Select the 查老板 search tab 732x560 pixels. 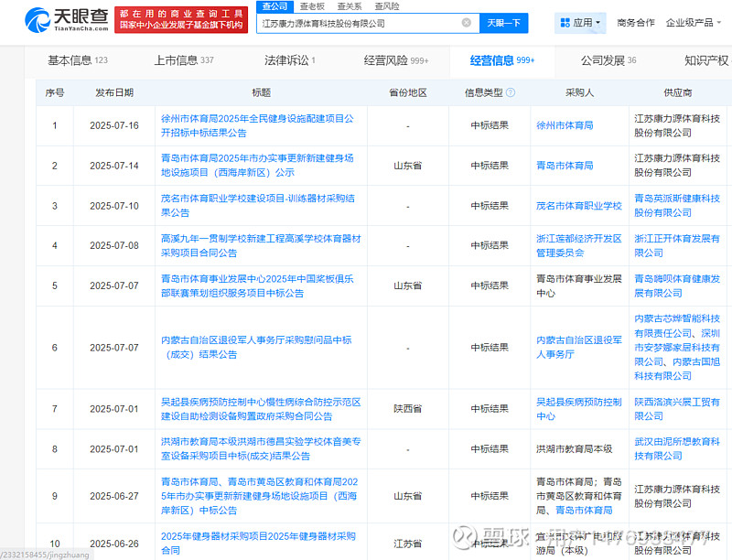pos(312,6)
